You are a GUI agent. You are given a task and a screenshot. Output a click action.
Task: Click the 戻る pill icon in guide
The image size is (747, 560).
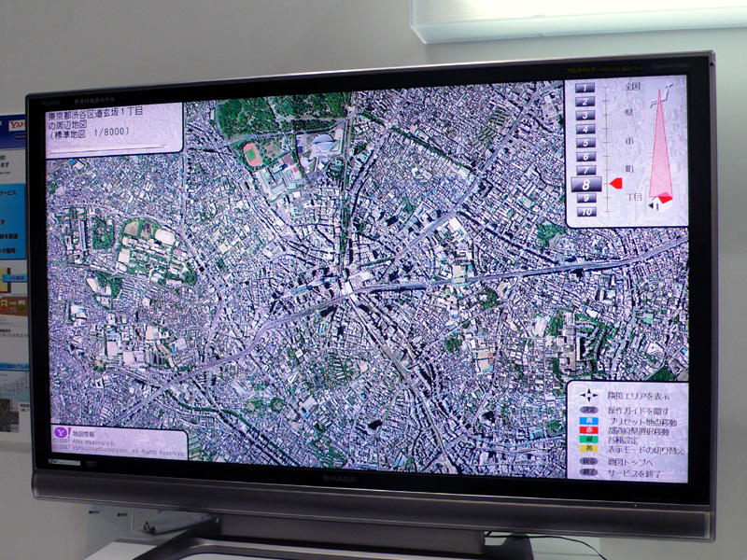click(x=589, y=461)
